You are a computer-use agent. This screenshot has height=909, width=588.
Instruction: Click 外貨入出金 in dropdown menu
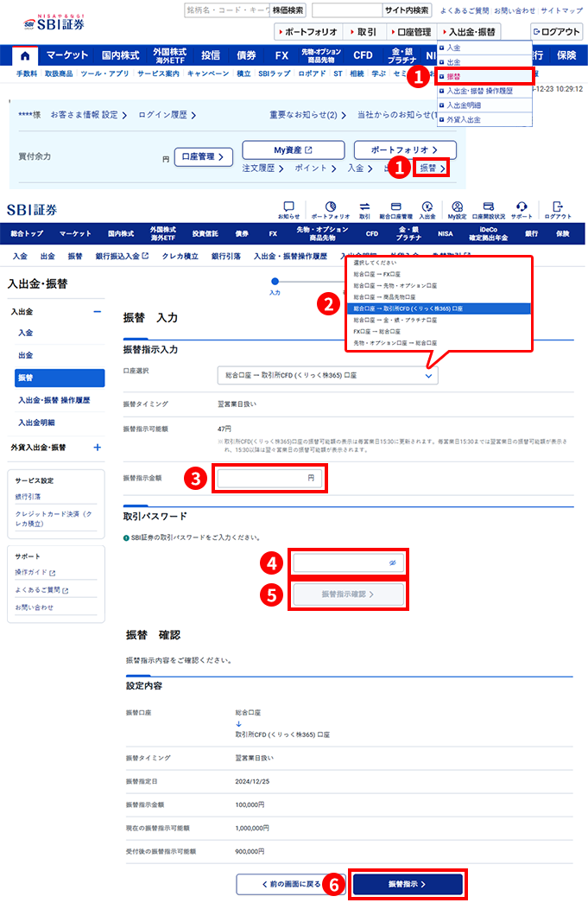click(x=484, y=120)
